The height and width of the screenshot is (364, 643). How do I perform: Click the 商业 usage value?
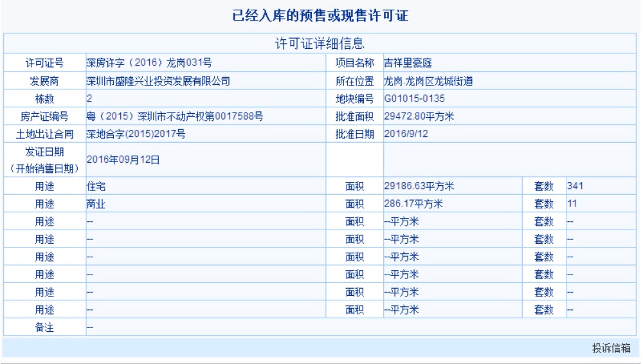(96, 204)
